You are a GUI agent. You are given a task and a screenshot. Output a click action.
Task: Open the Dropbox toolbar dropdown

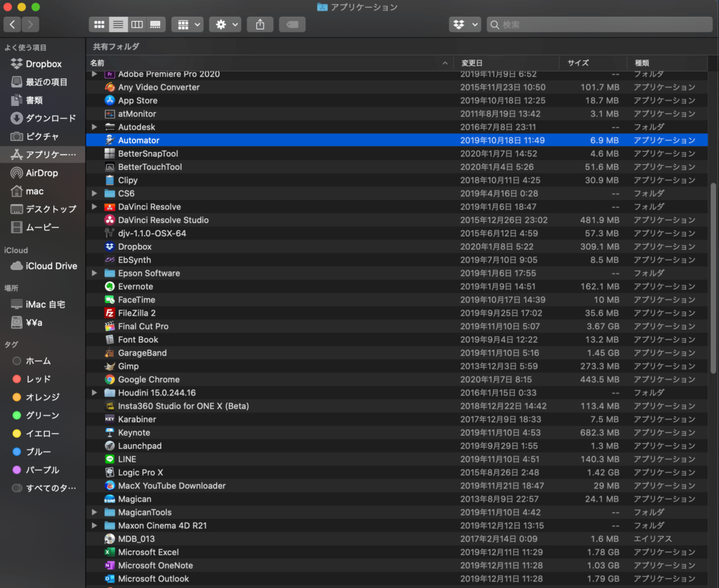465,25
